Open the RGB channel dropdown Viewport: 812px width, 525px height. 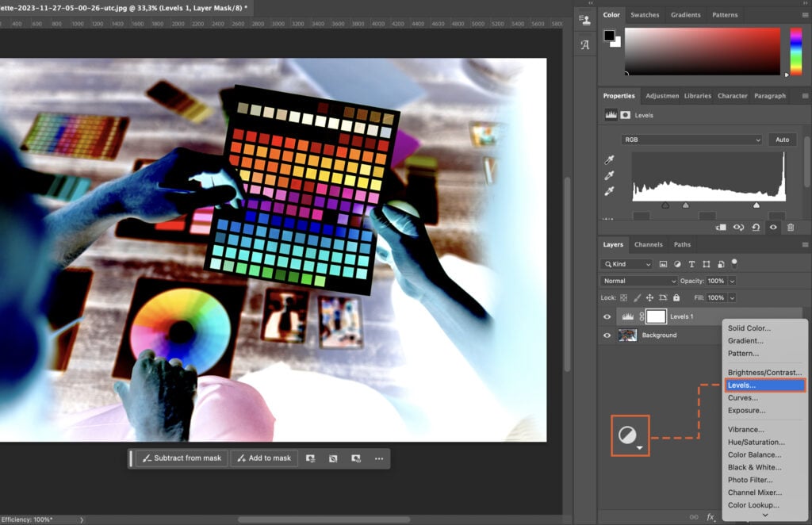click(x=691, y=140)
